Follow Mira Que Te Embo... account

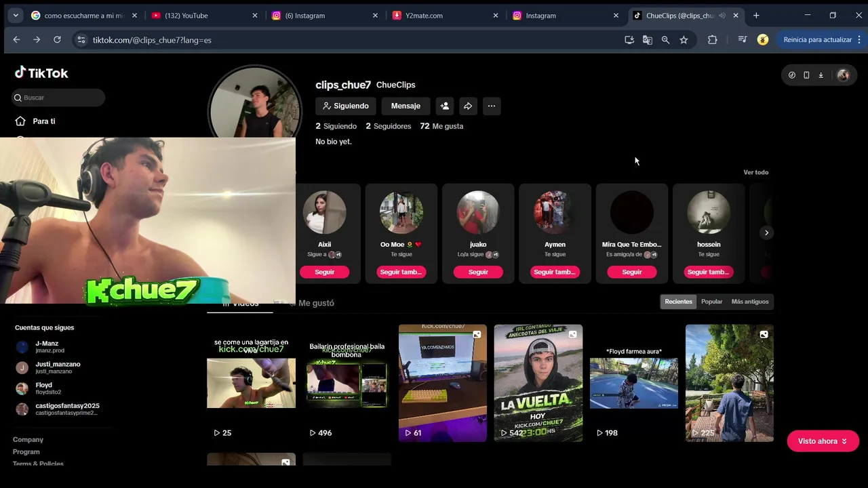(x=631, y=272)
